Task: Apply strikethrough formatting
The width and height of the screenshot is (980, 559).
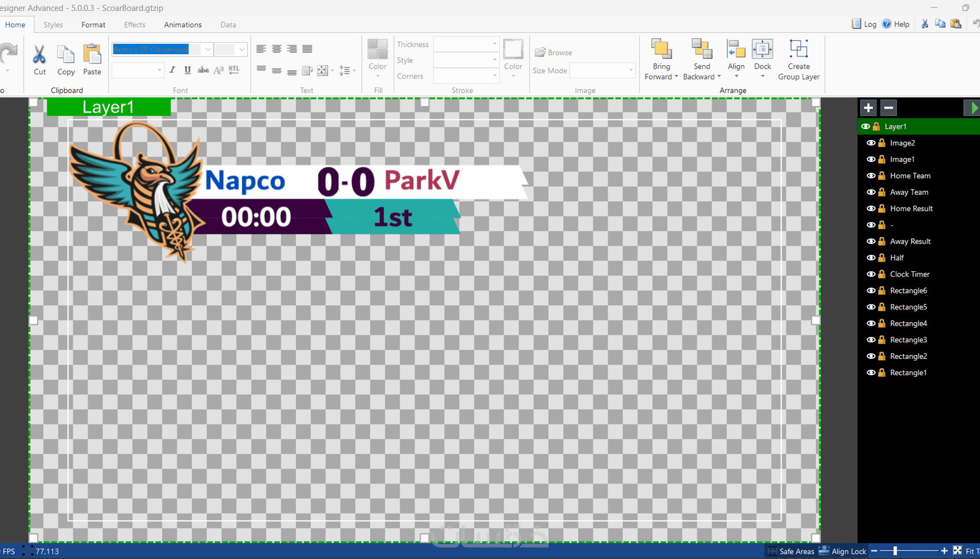Action: (203, 70)
